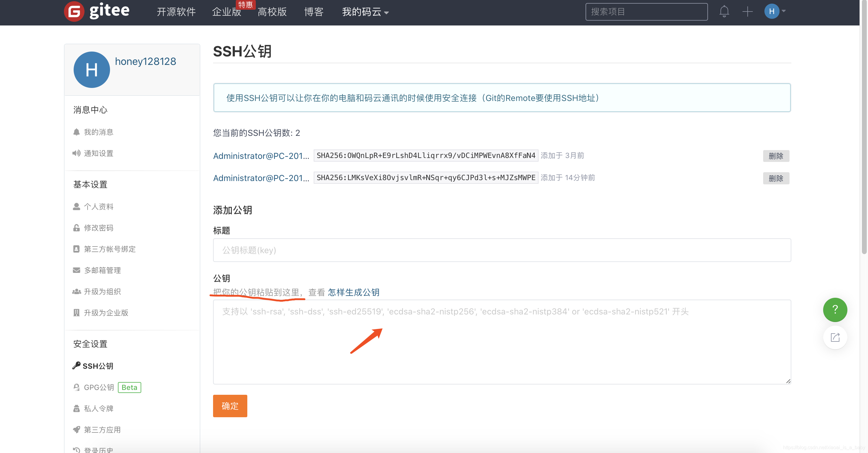Screen dimensions: 868x453
Task: Click the 确定 submit button
Action: pos(230,406)
